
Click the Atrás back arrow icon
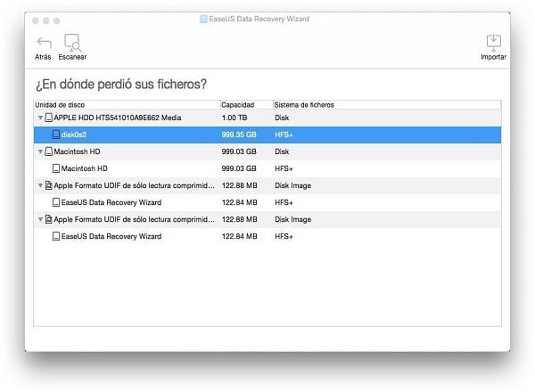point(44,43)
